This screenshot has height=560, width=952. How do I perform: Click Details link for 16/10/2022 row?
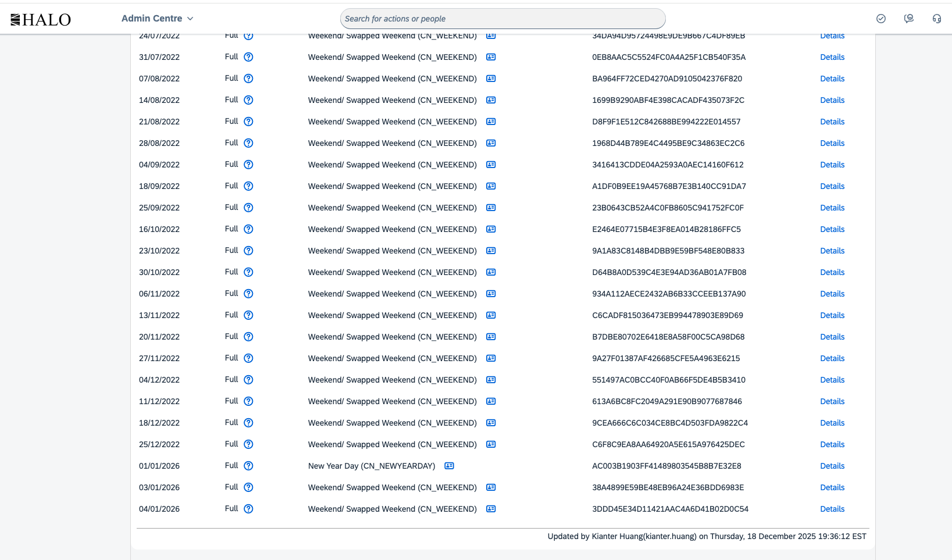[x=832, y=229]
